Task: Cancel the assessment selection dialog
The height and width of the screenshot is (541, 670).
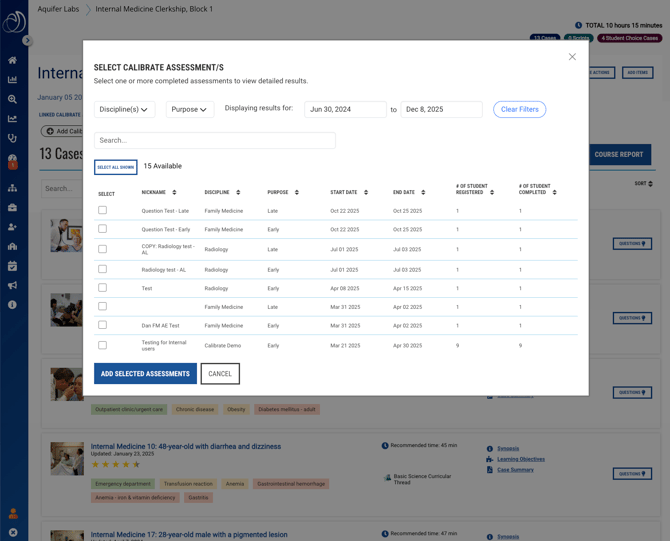Action: (x=220, y=373)
